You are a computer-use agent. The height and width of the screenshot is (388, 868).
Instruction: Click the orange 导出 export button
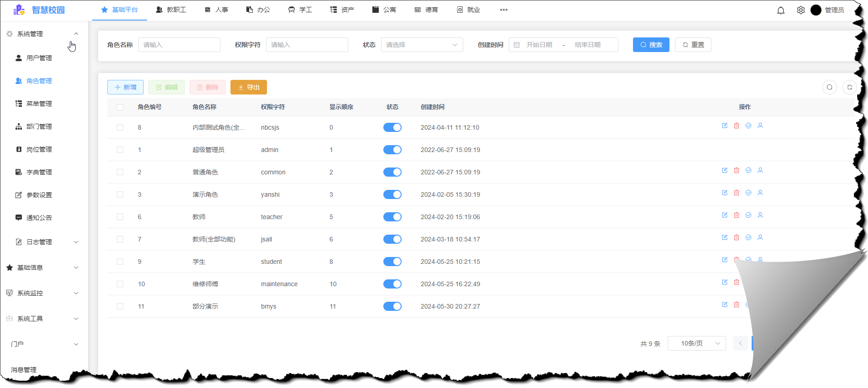[x=249, y=87]
